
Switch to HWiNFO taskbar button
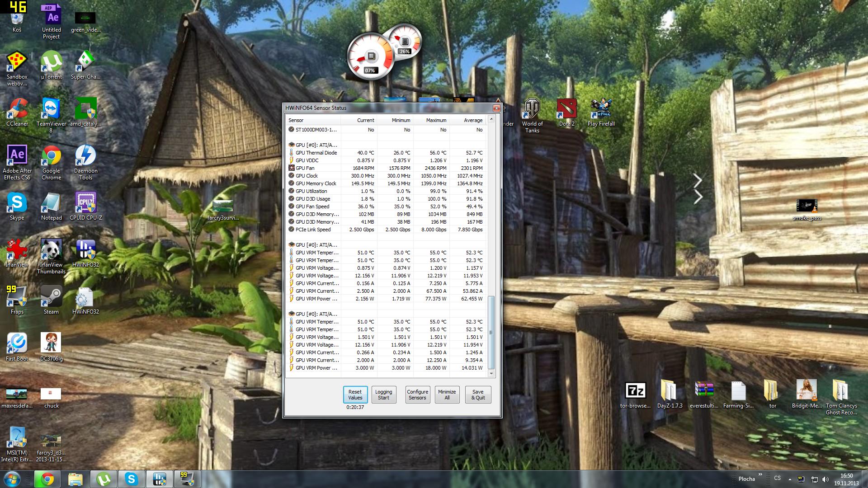[159, 479]
